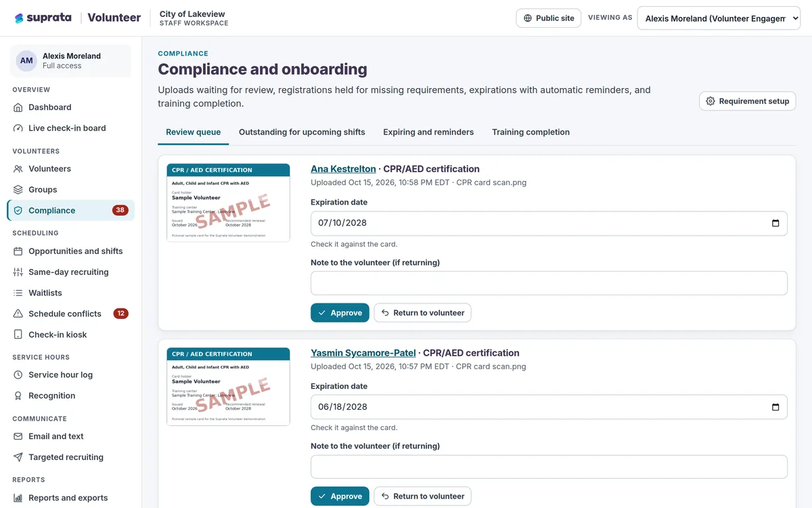Click the note field for Ana Kestrelton

[549, 283]
